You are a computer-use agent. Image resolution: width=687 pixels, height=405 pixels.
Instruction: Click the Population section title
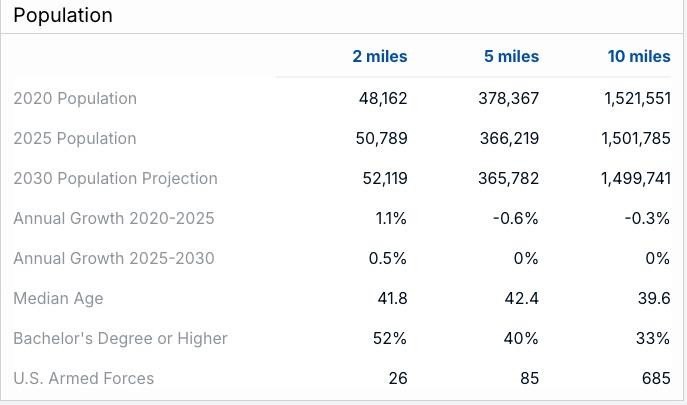coord(63,15)
